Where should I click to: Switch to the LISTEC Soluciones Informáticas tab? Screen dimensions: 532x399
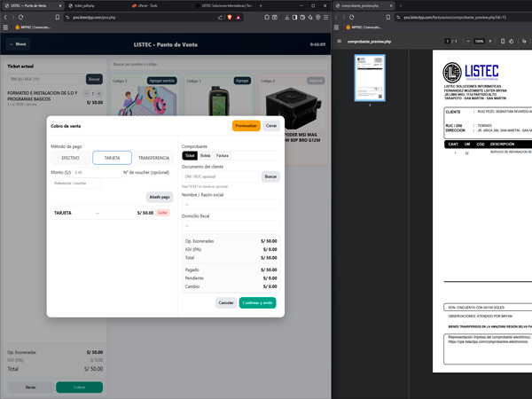(224, 6)
